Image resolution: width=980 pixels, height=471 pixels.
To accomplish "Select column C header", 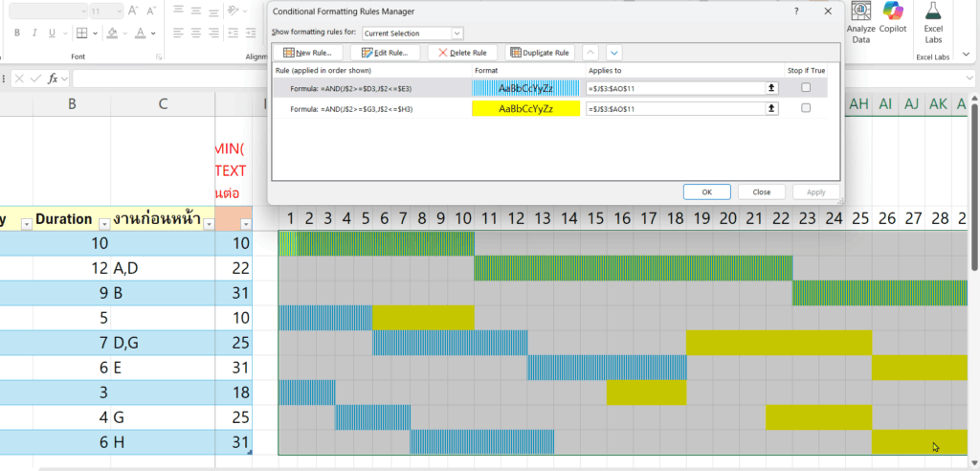I will click(163, 104).
